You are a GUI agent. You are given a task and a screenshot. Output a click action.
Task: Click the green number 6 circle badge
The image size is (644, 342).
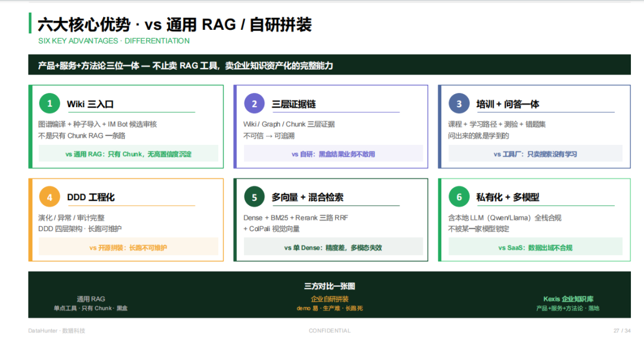(459, 197)
